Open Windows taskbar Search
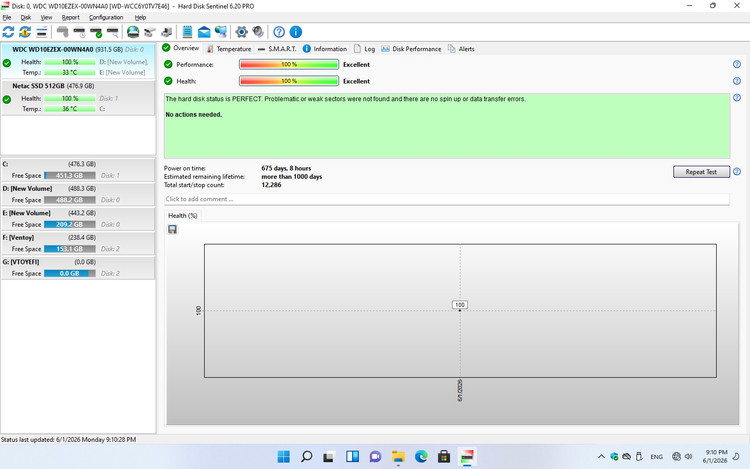Screen dimensions: 750x469 pos(307,457)
